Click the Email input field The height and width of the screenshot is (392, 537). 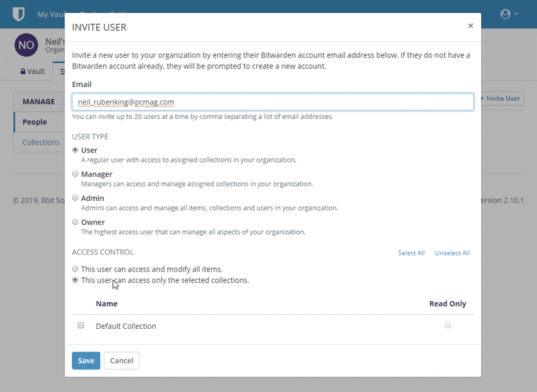coord(273,102)
